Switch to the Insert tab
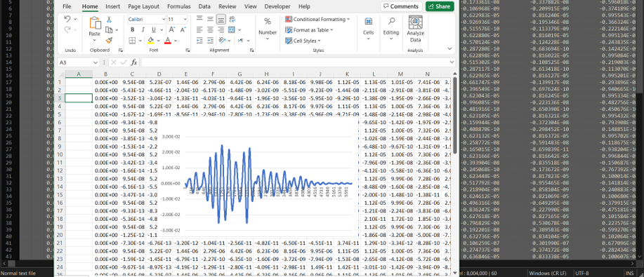Image resolution: width=644 pixels, height=277 pixels. (x=112, y=6)
